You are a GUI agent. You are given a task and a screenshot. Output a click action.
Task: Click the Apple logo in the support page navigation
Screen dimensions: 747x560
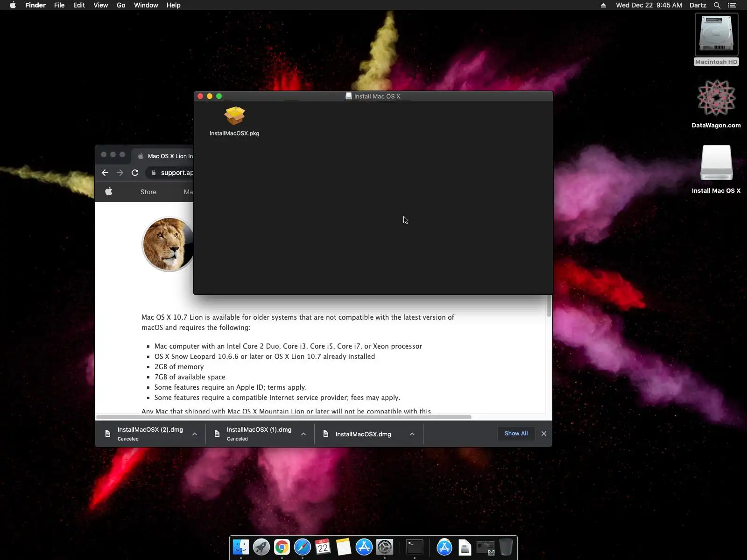[x=109, y=191]
